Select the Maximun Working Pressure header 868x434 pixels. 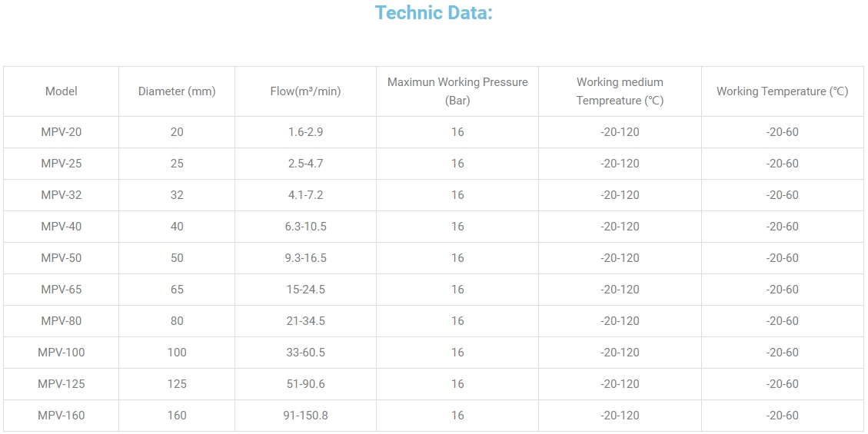[457, 91]
